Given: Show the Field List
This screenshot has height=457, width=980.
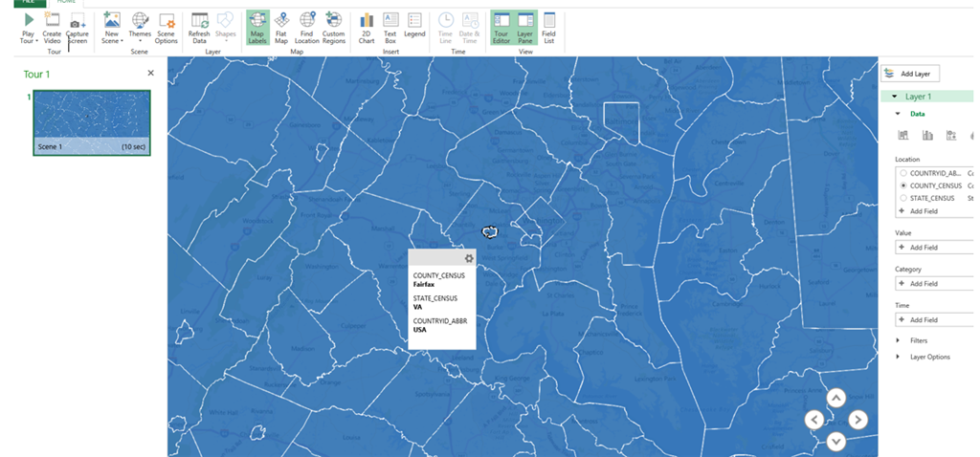Looking at the screenshot, I should tap(548, 28).
